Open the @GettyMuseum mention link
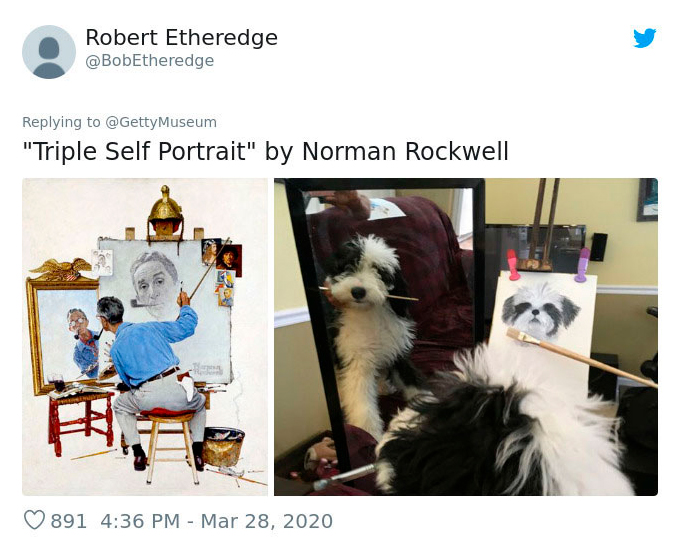This screenshot has height=540, width=680. tap(161, 122)
